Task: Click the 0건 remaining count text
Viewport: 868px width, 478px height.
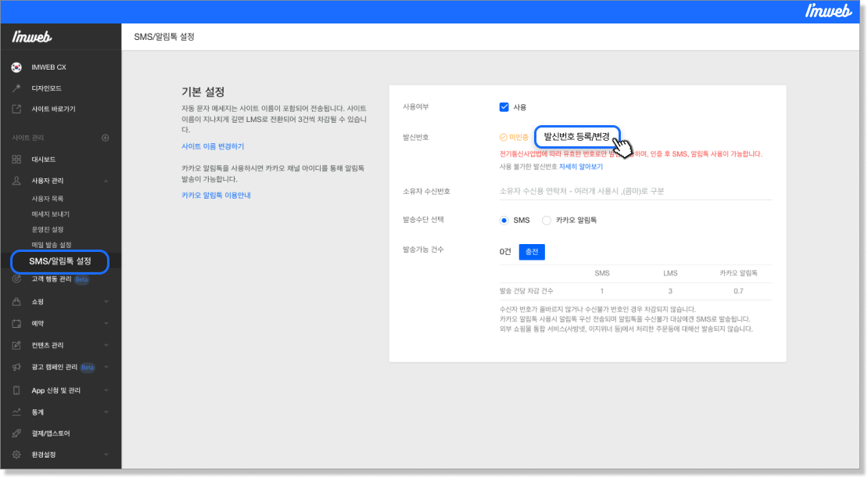Action: (505, 252)
